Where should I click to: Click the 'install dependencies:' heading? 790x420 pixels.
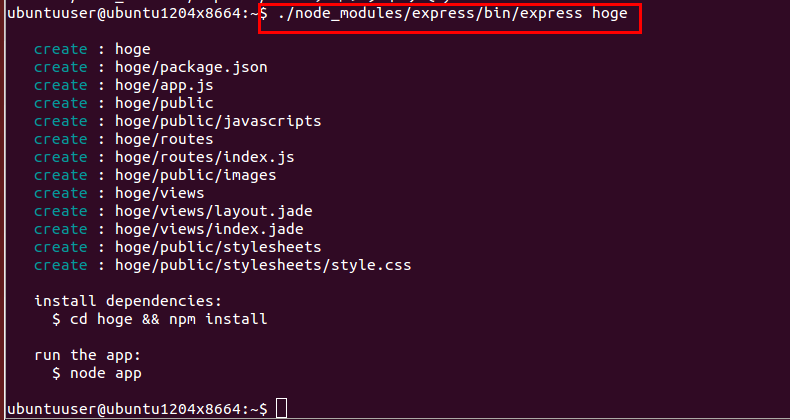[x=128, y=301]
